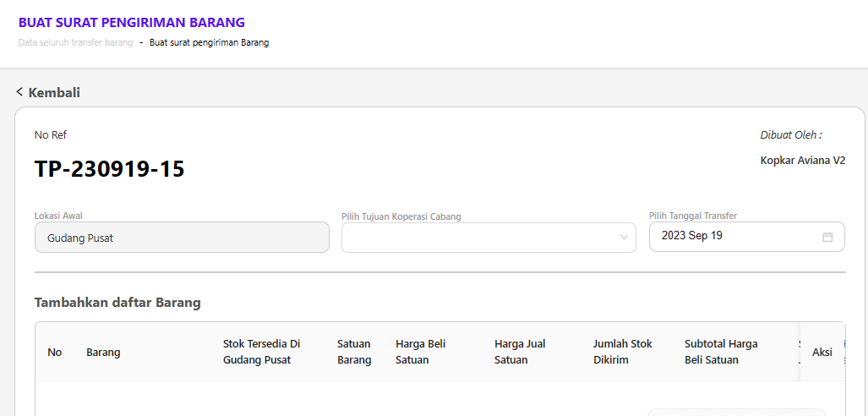Image resolution: width=868 pixels, height=416 pixels.
Task: Click the Satuan Barang column header
Action: pyautogui.click(x=354, y=352)
